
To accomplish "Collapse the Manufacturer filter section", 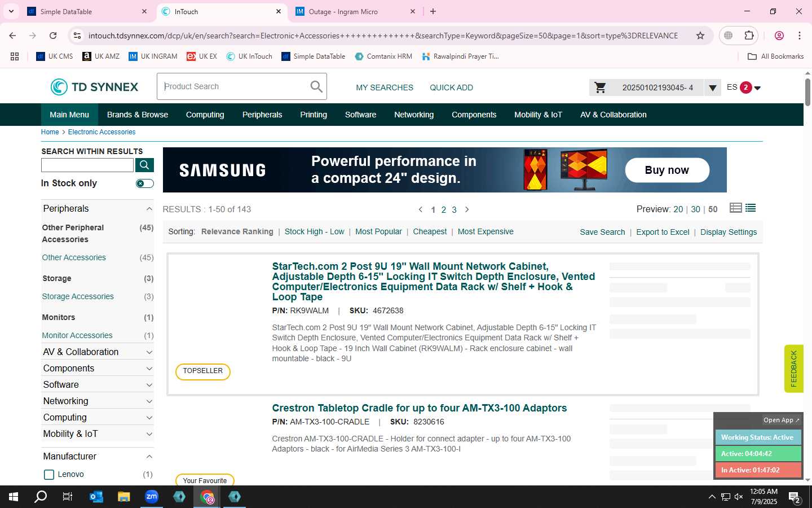I will click(x=149, y=457).
